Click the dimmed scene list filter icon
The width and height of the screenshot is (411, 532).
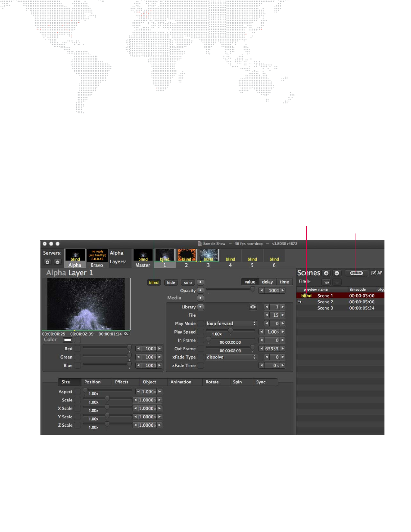337,282
